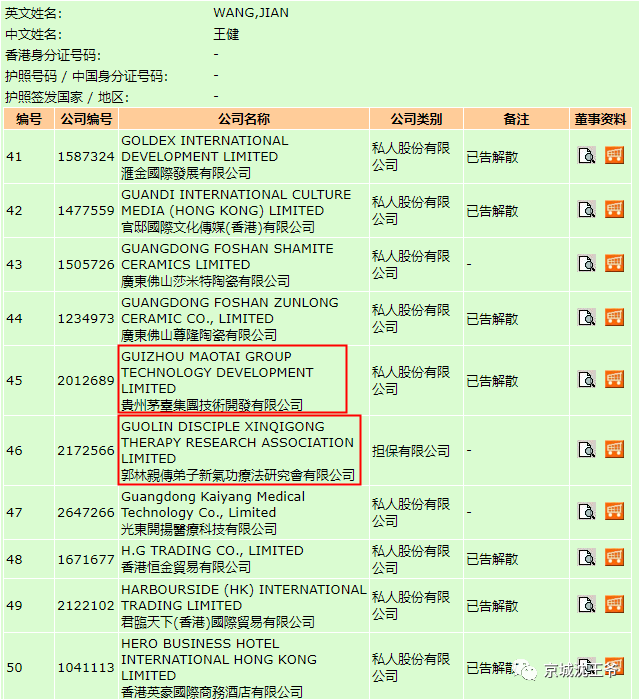The height and width of the screenshot is (699, 639).
Task: View director details for Hero Business Hotel
Action: click(x=587, y=666)
